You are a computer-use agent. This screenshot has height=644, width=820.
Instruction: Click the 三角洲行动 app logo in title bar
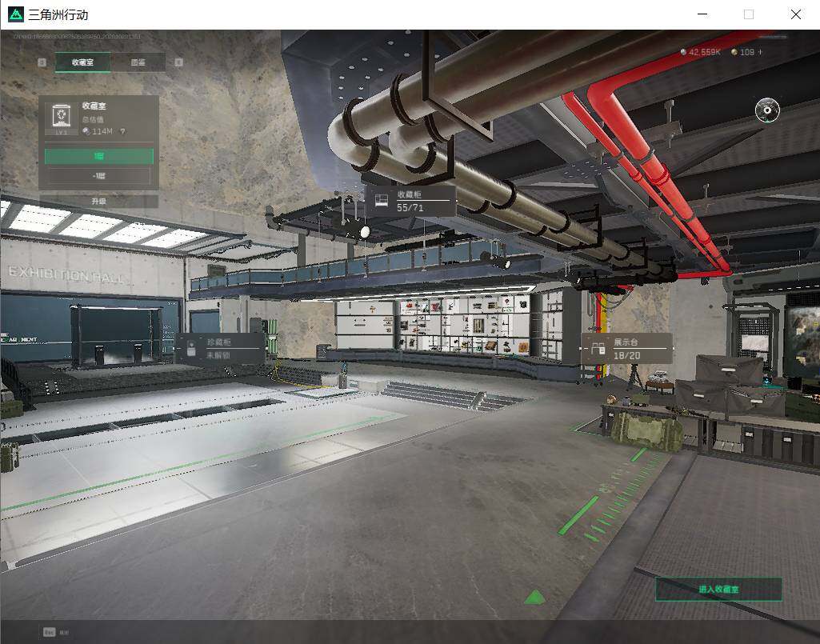pos(16,14)
